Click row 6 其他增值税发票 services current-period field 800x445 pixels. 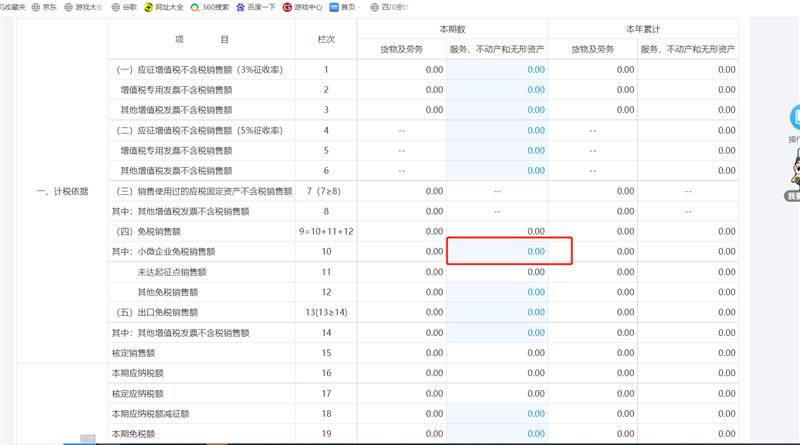pyautogui.click(x=497, y=171)
